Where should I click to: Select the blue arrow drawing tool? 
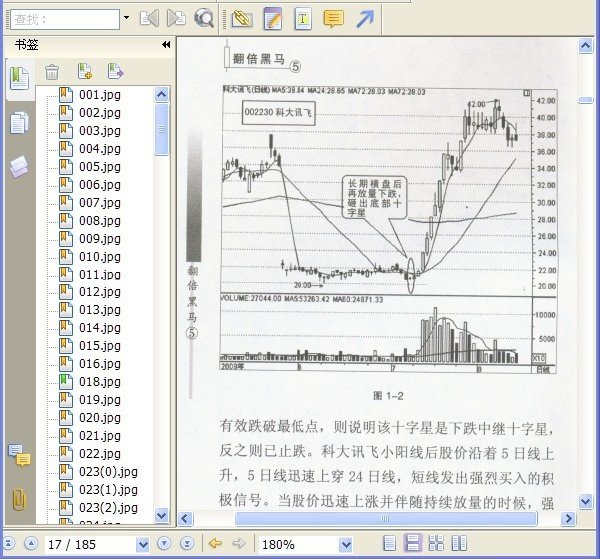[x=365, y=18]
